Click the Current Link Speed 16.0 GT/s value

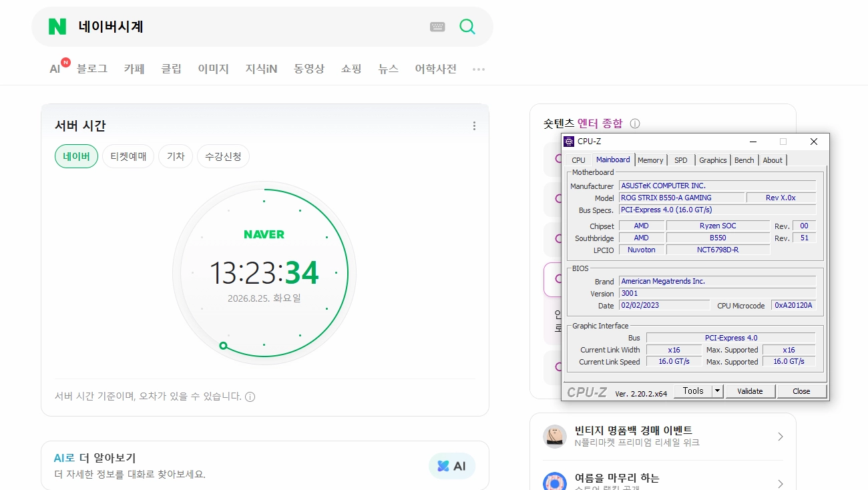point(674,362)
